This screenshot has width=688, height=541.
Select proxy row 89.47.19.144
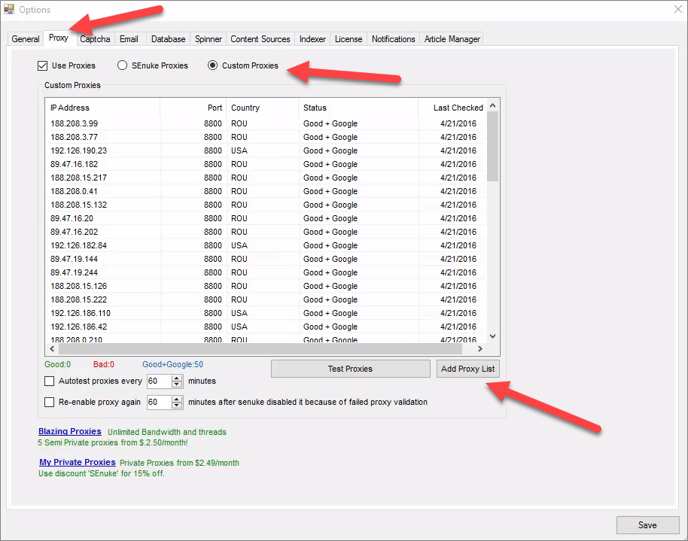(266, 259)
